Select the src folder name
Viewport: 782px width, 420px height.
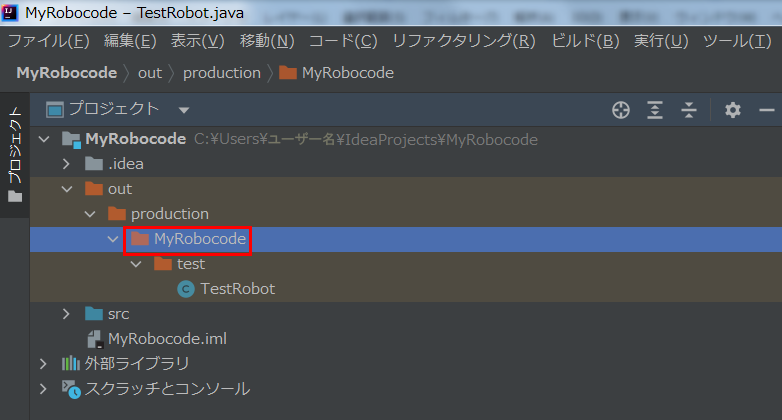[x=119, y=314]
